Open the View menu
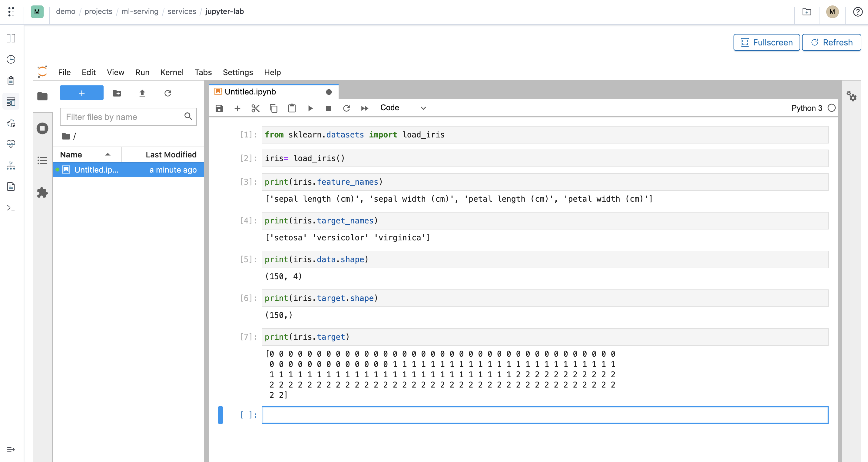The height and width of the screenshot is (462, 868). [x=116, y=72]
